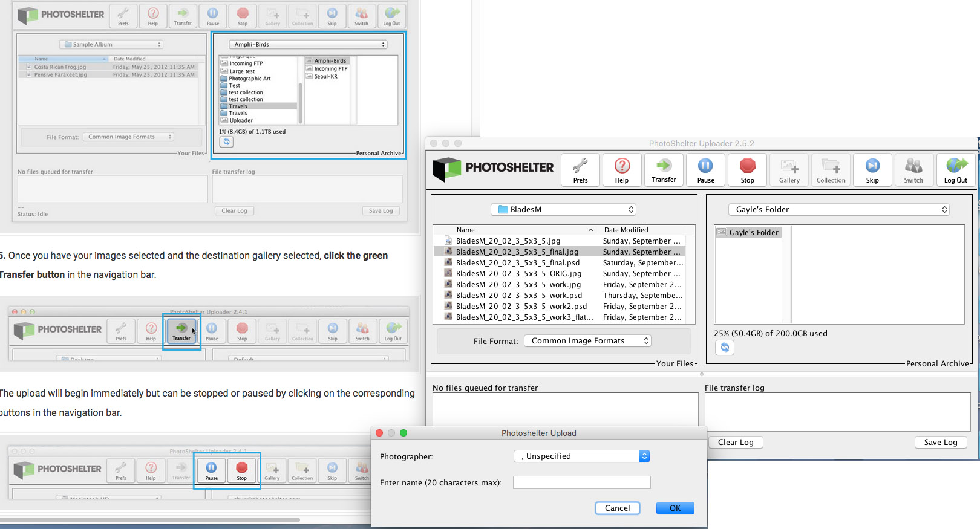The width and height of the screenshot is (980, 529).
Task: Click name field (20 characters max)
Action: pos(582,482)
